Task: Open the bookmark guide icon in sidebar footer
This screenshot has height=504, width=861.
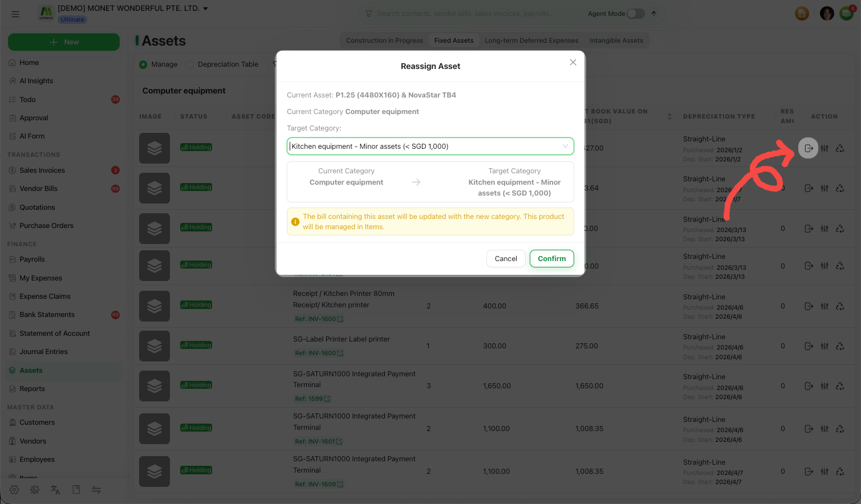Action: (x=76, y=490)
